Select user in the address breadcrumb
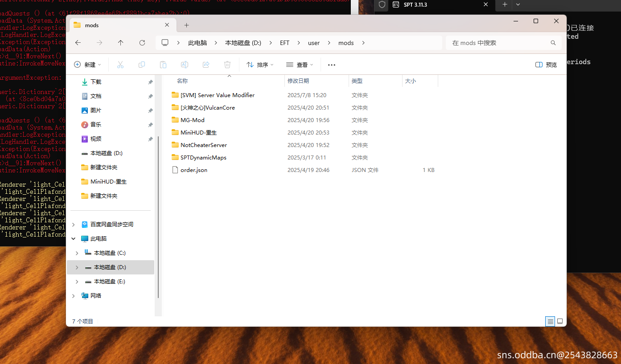 point(314,43)
